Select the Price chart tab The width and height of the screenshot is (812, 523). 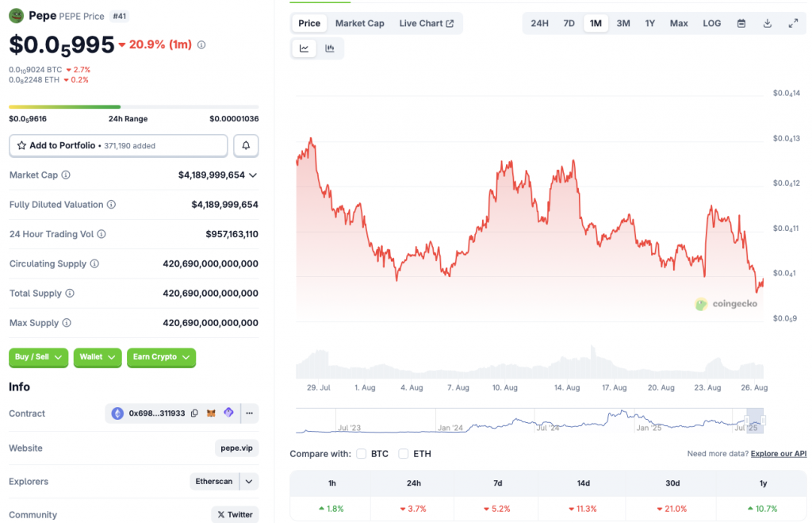pos(309,23)
